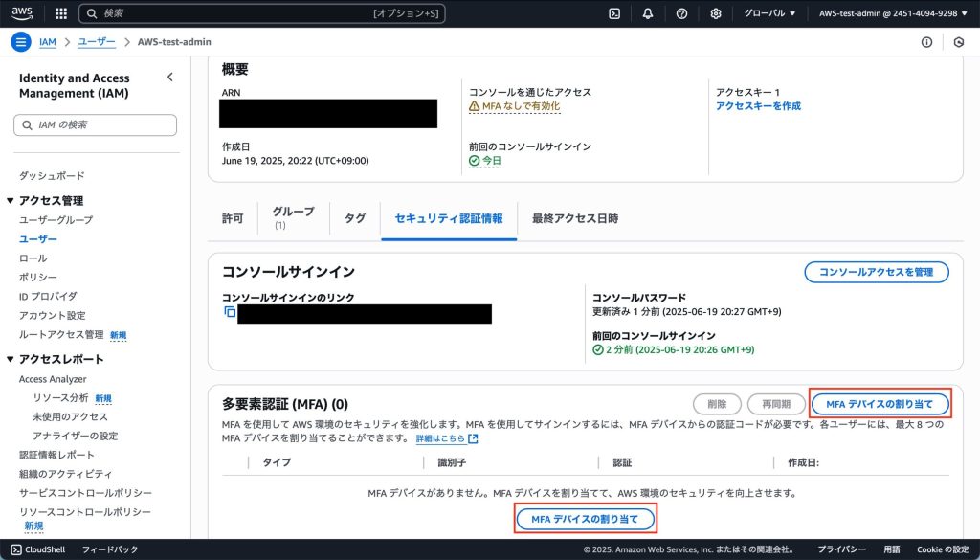Click the コンソールアクセスを管理 button
The image size is (980, 560).
pos(877,272)
